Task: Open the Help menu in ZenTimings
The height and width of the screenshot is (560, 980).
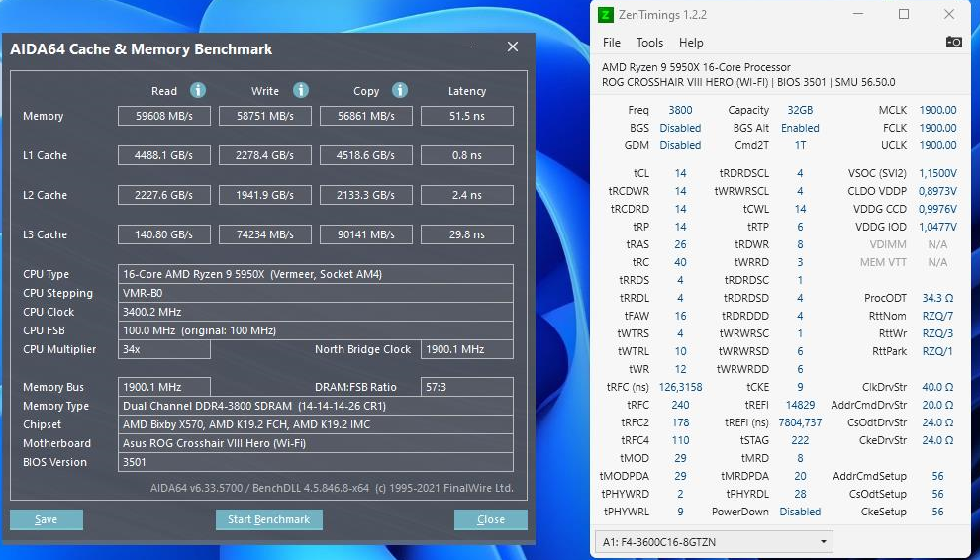Action: (x=691, y=43)
